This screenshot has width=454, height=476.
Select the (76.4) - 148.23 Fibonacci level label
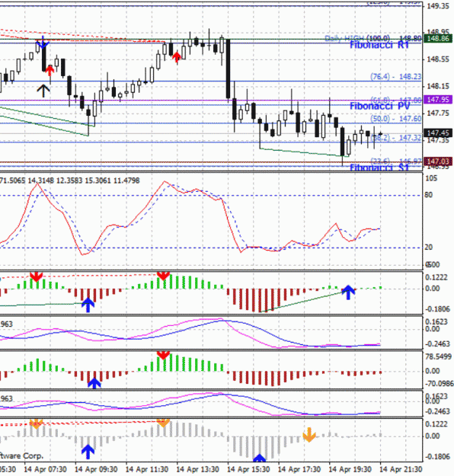pos(395,76)
